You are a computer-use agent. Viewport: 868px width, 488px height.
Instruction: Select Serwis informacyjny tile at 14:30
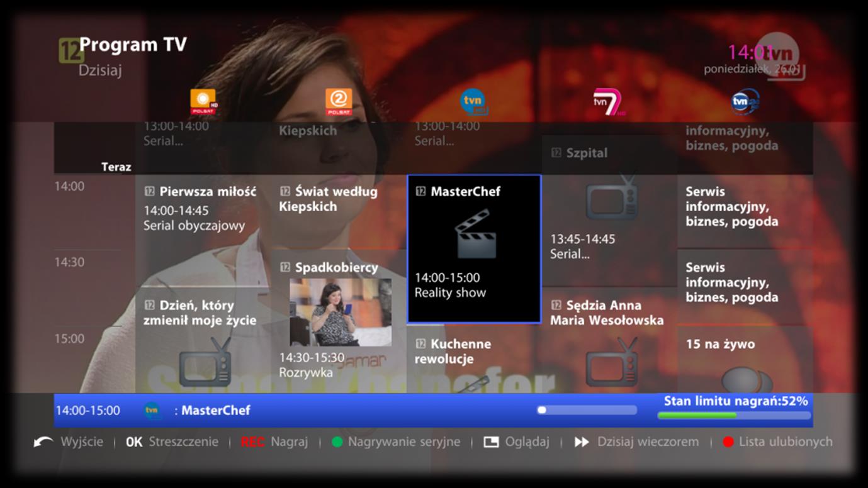click(x=745, y=287)
